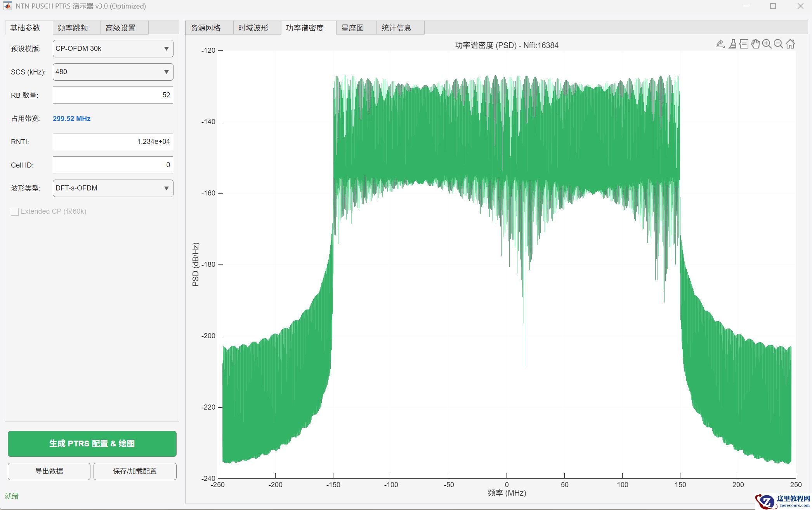
Task: Click the 保存/加载配置 button
Action: coord(135,471)
